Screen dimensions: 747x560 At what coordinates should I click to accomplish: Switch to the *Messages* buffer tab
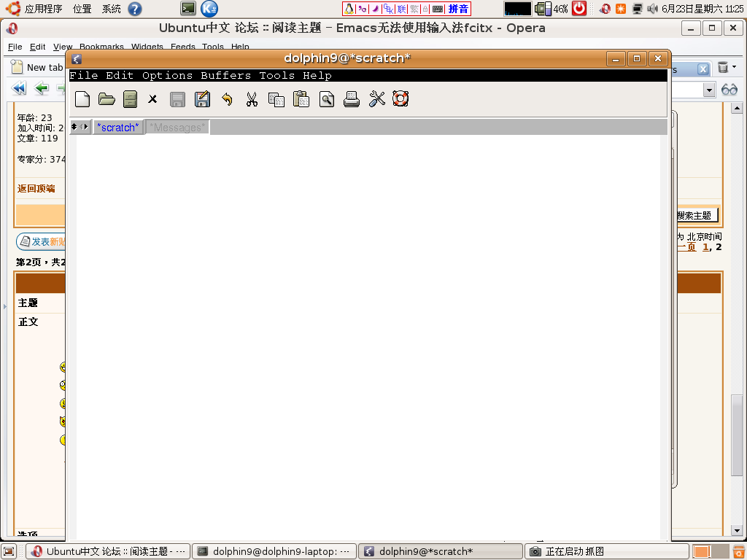pos(177,127)
